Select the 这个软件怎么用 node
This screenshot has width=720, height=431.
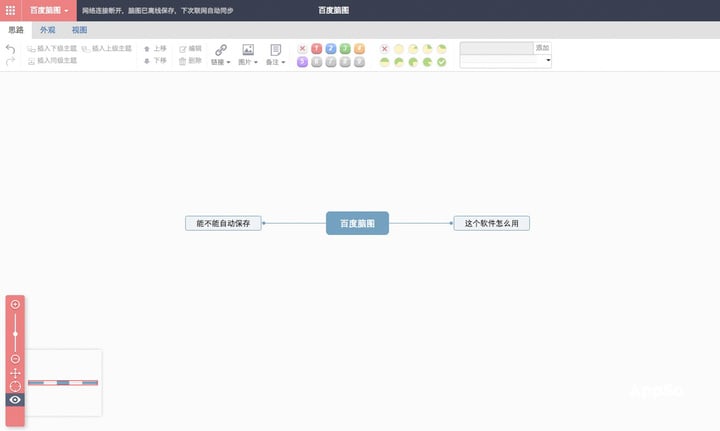(x=491, y=224)
